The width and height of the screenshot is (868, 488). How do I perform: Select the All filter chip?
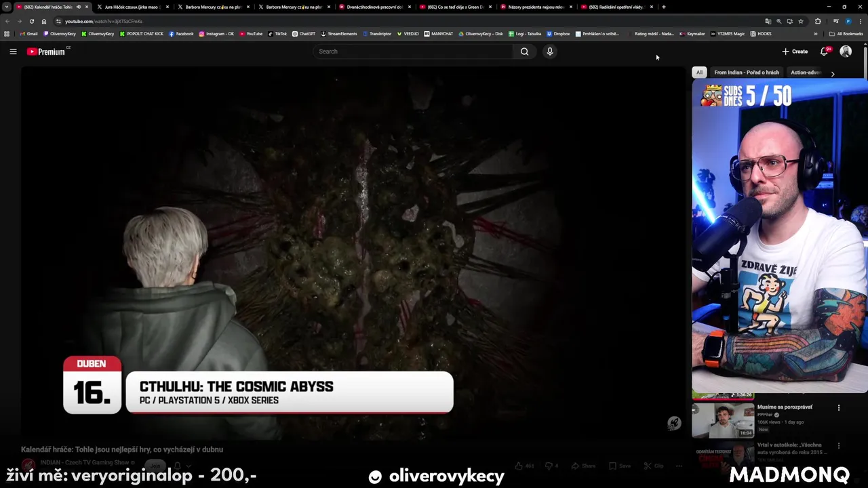click(699, 73)
